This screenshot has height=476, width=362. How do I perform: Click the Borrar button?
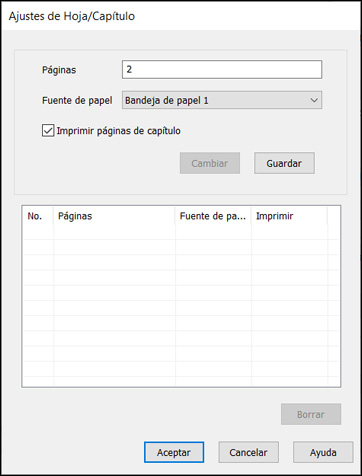click(x=311, y=414)
